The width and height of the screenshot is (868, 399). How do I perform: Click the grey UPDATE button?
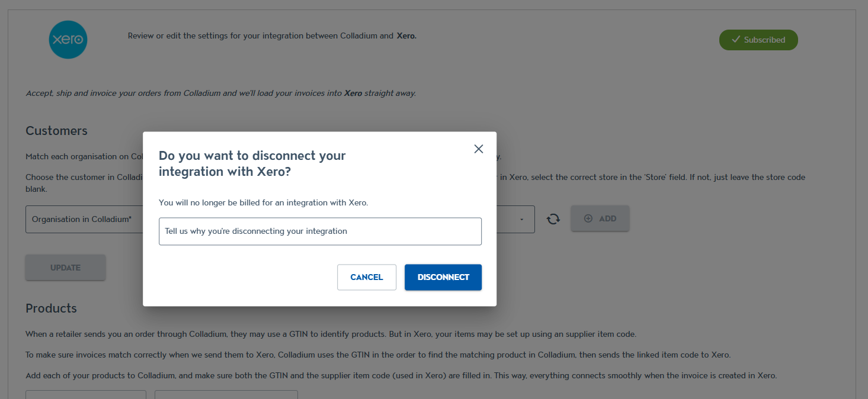coord(65,268)
